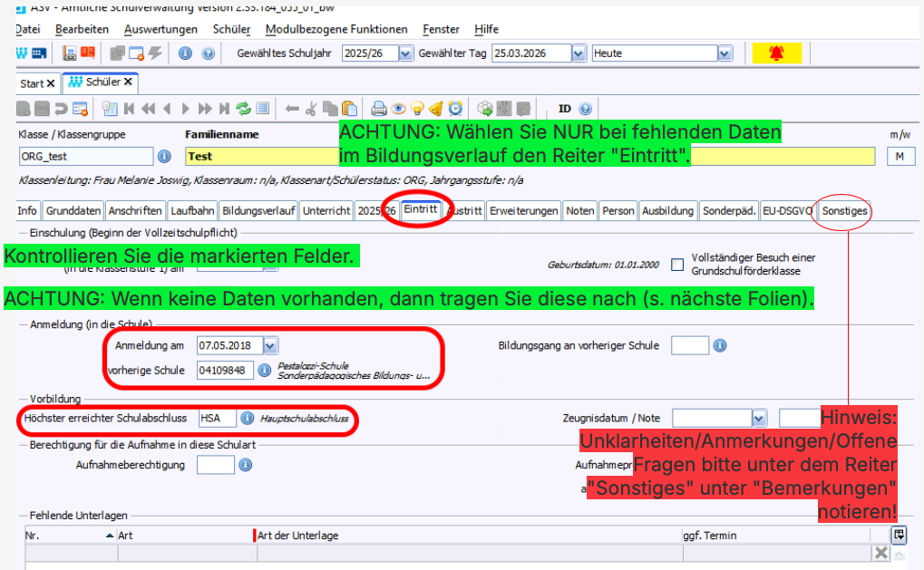Click the light bulb icon
Image resolution: width=924 pixels, height=570 pixels.
(417, 109)
